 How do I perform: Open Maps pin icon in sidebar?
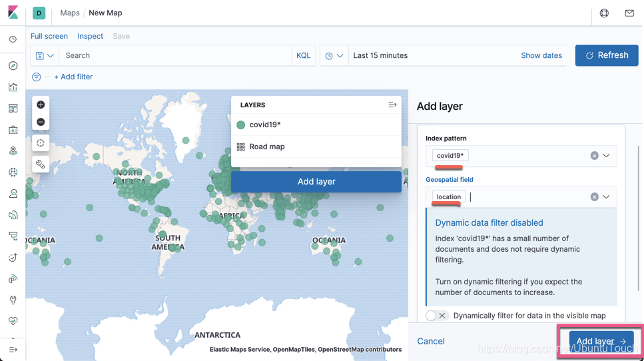pyautogui.click(x=13, y=151)
